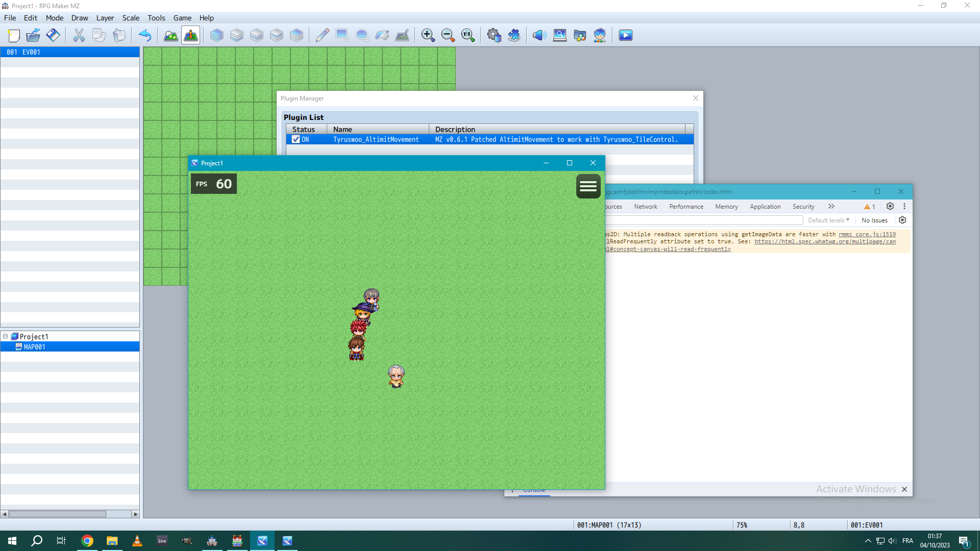Select the Pencil drawing tool
Screen dimensions: 980x551
322,35
